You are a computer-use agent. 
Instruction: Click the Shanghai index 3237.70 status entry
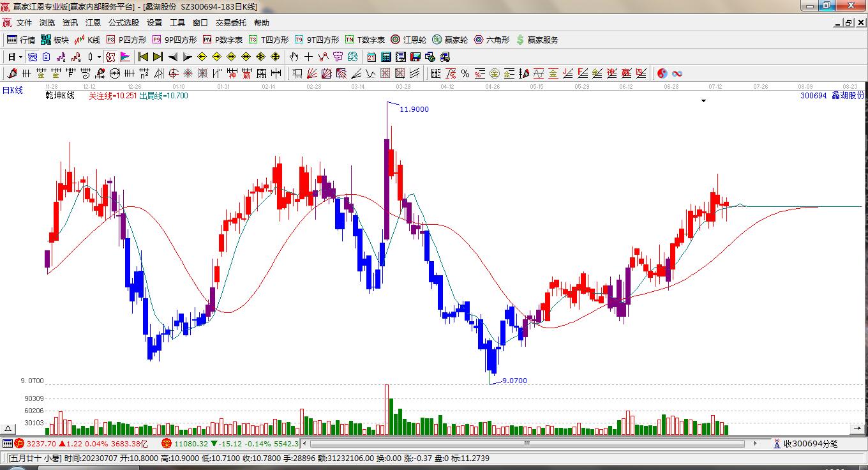pyautogui.click(x=80, y=443)
